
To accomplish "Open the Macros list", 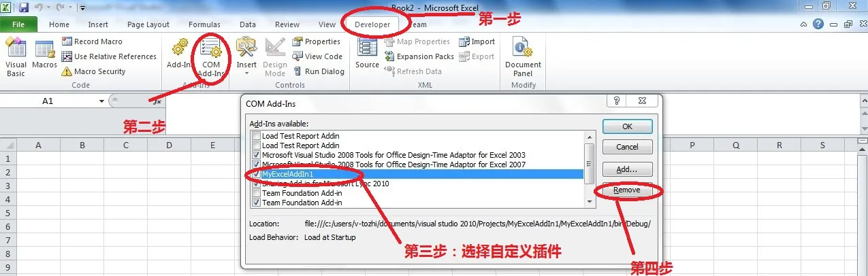I will (45, 54).
